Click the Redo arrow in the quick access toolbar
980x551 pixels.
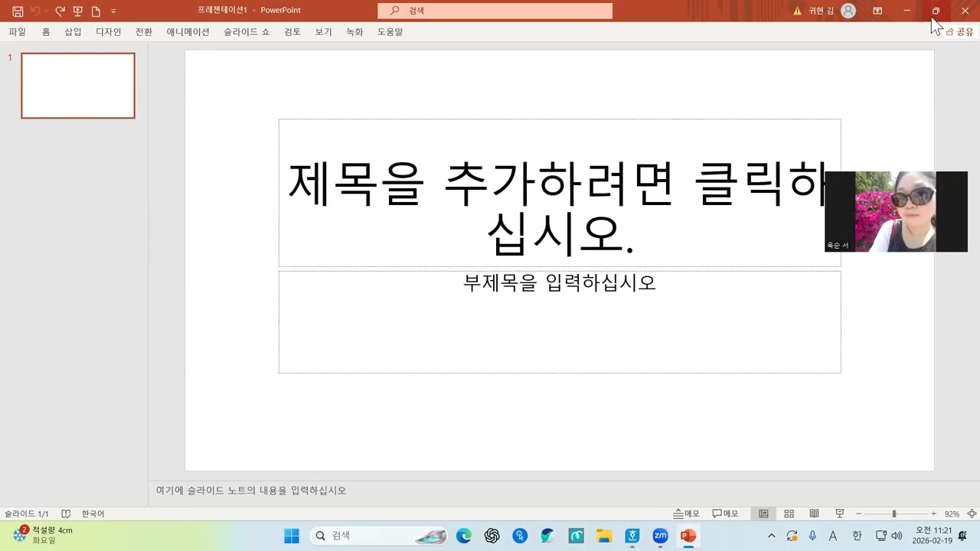(x=60, y=11)
